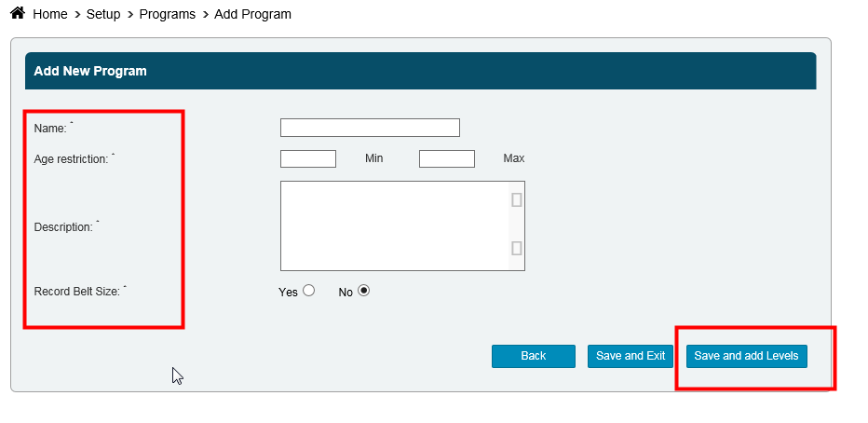Viewport: 868px width, 423px height.
Task: Click Save and add Levels
Action: click(746, 356)
